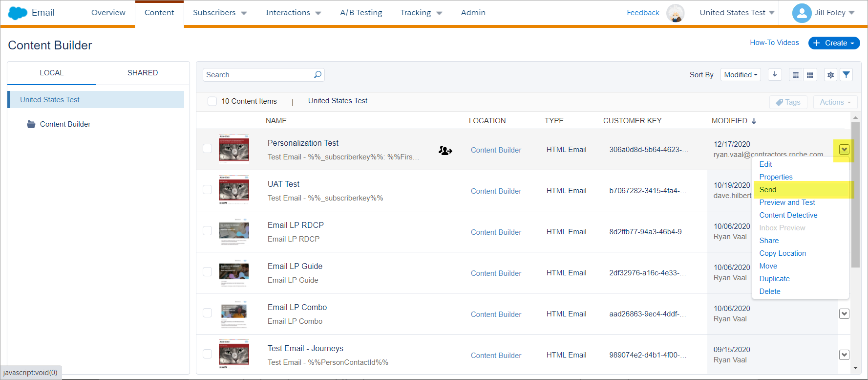The width and height of the screenshot is (868, 380).
Task: Open the Create dropdown button
Action: pos(834,43)
